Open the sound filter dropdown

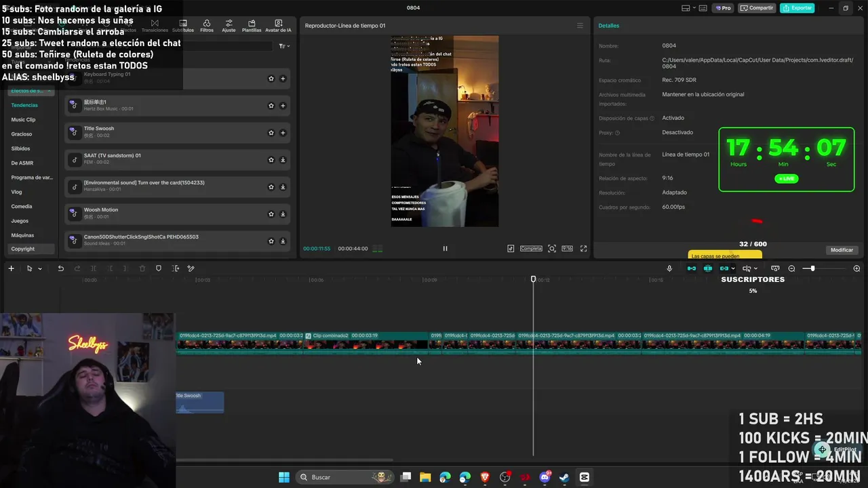coord(284,46)
